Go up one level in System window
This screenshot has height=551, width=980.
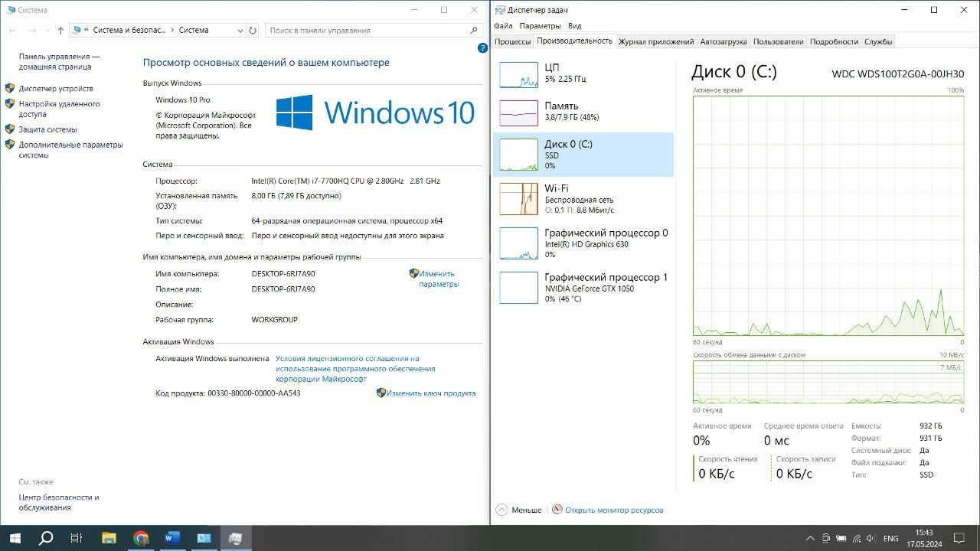(x=60, y=31)
